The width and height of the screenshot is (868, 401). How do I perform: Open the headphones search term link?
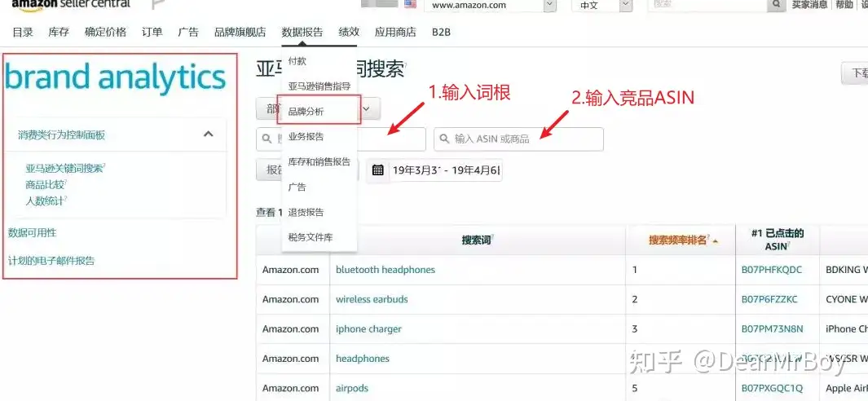[363, 359]
